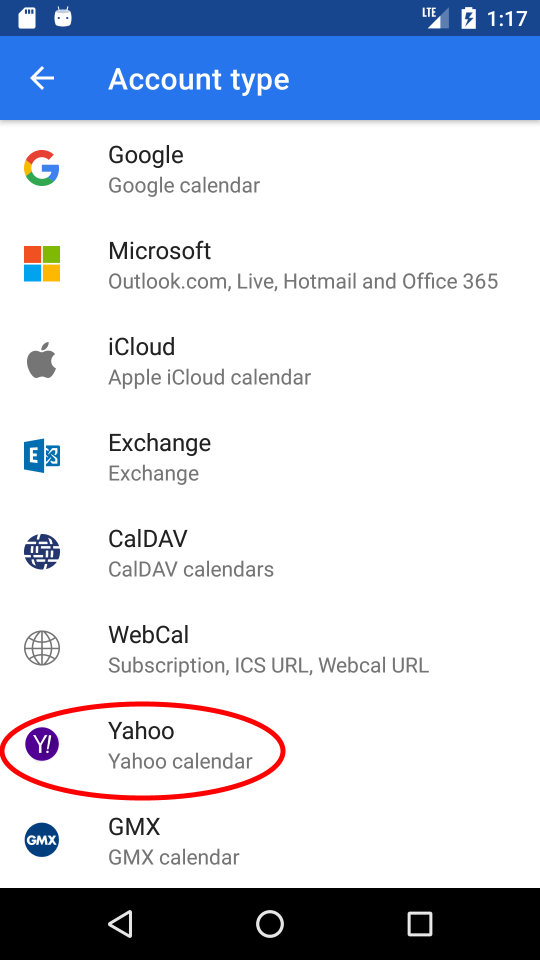Choose Google calendar account type
The image size is (540, 960).
coord(270,168)
